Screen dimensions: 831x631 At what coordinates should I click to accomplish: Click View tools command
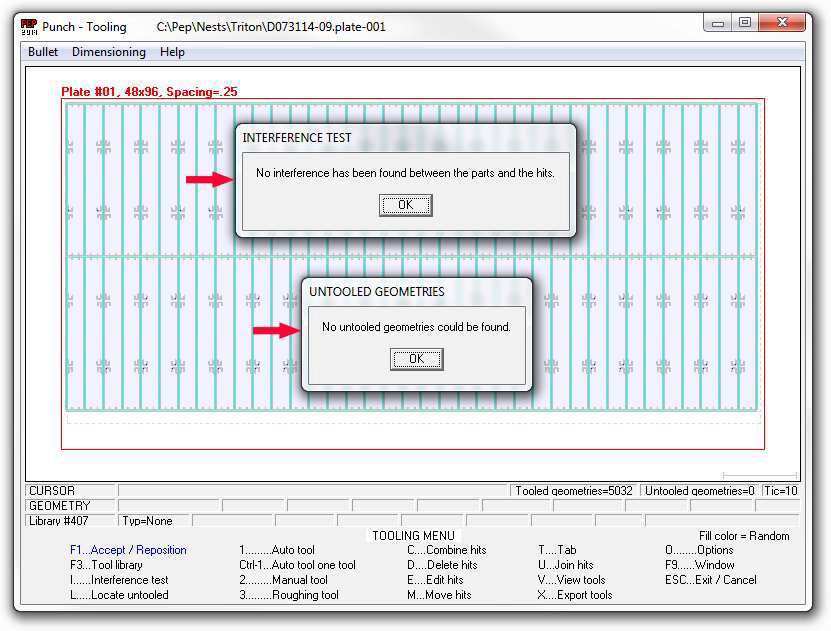(x=572, y=580)
